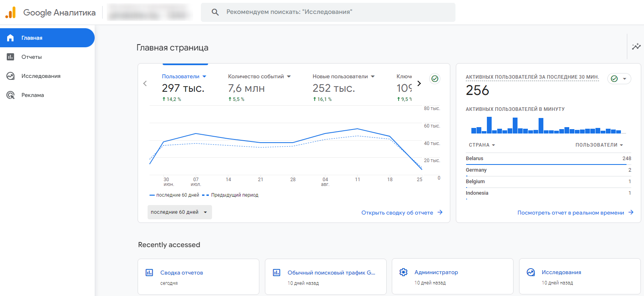Click the Indonesia row
Screen dimensions: 644x296
pyautogui.click(x=549, y=193)
